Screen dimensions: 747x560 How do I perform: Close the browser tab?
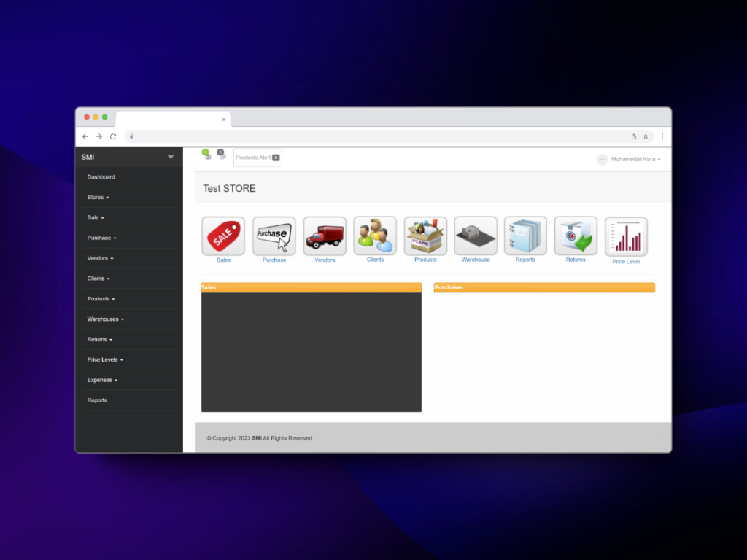(223, 120)
